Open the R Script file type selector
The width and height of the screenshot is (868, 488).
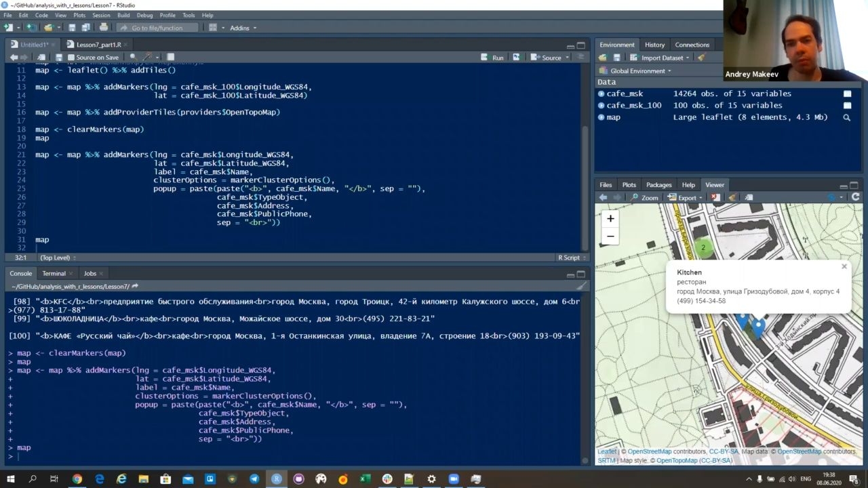571,258
